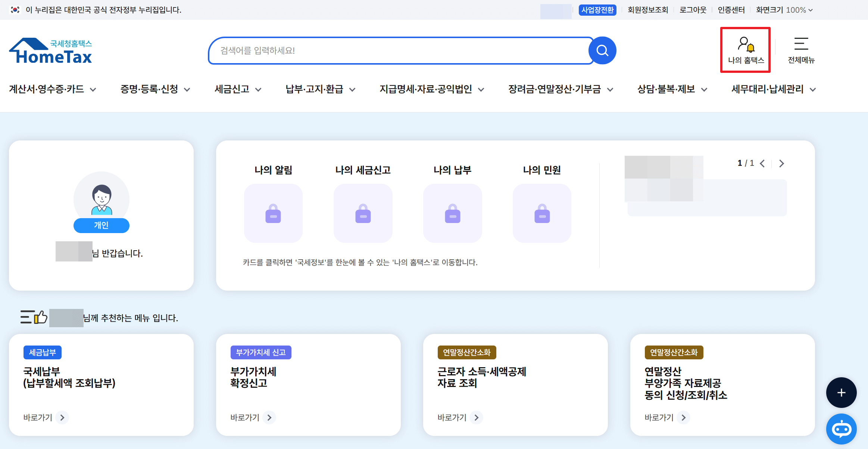Click the HomeTax logo

pyautogui.click(x=51, y=51)
